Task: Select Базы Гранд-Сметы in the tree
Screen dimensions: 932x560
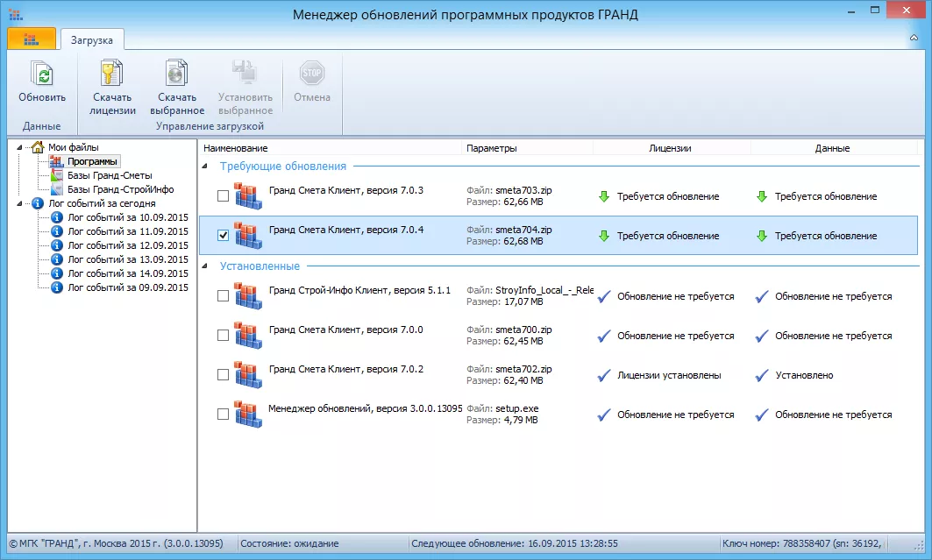Action: [x=110, y=175]
